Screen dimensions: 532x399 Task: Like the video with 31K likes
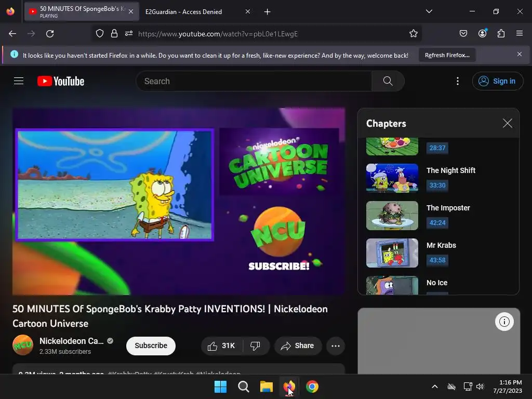coord(222,345)
